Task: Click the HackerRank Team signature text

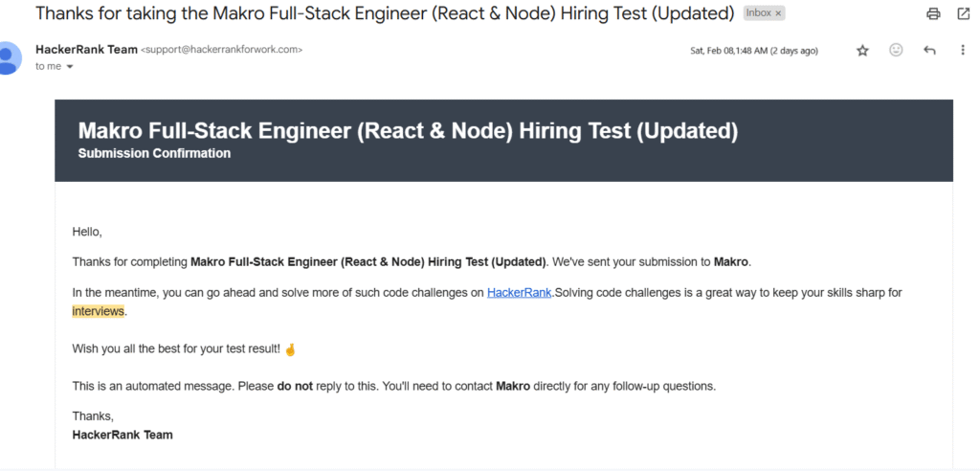Action: tap(122, 434)
